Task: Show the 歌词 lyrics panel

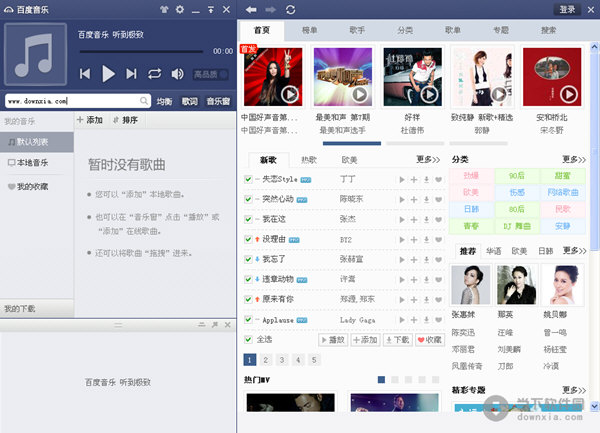Action: pyautogui.click(x=190, y=101)
